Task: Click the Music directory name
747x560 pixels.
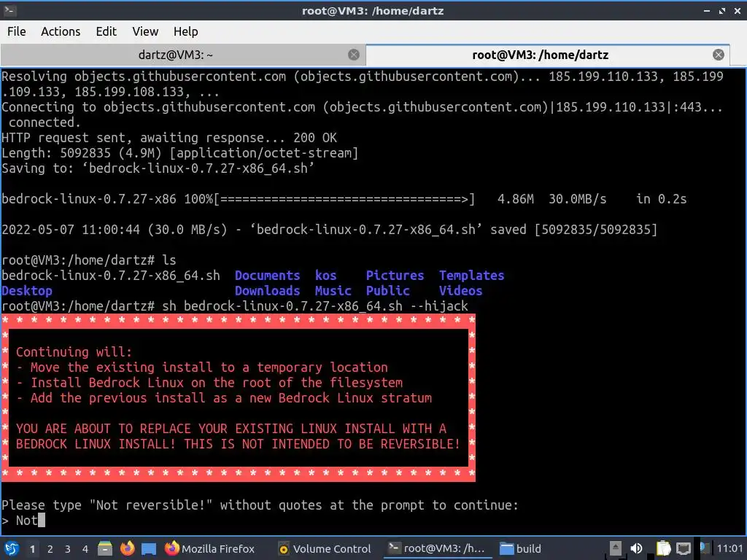Action: (333, 291)
